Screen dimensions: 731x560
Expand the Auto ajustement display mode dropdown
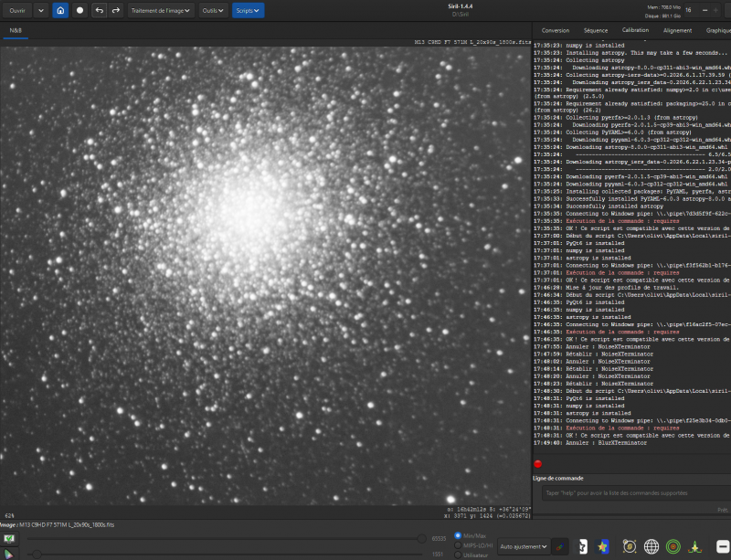(523, 546)
